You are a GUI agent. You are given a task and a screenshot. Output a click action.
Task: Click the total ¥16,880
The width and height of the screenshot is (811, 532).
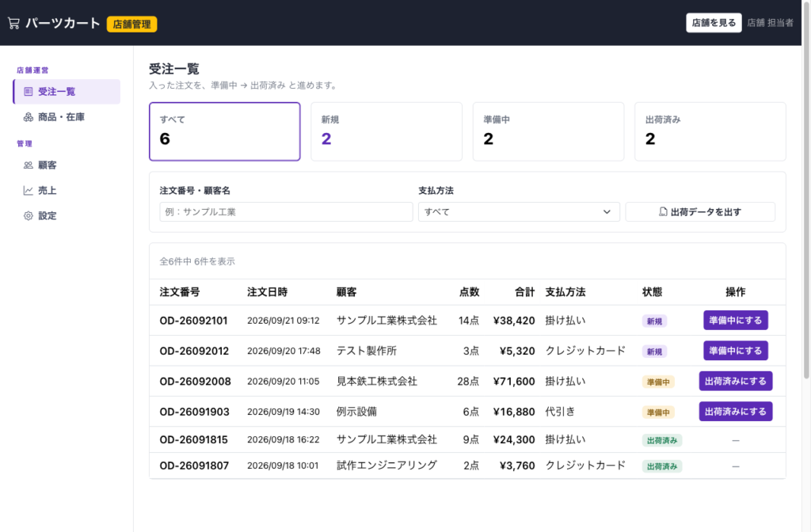pyautogui.click(x=513, y=412)
